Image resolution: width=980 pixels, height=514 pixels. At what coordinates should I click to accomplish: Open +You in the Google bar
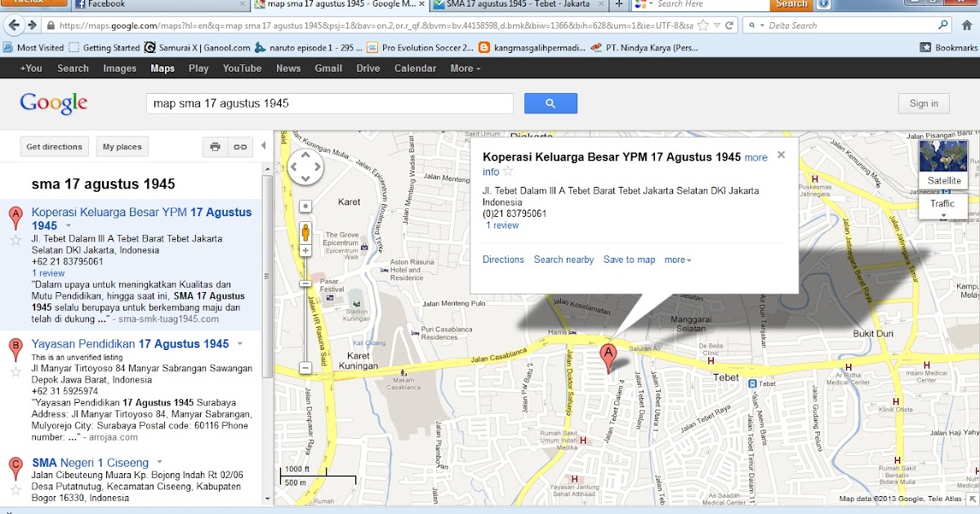pyautogui.click(x=31, y=69)
